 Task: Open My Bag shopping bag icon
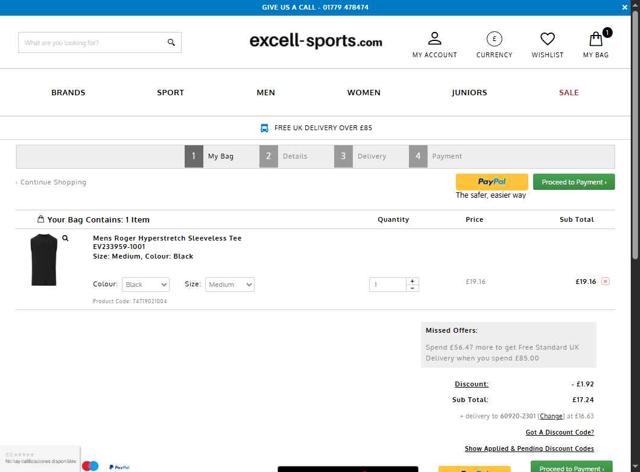[596, 39]
